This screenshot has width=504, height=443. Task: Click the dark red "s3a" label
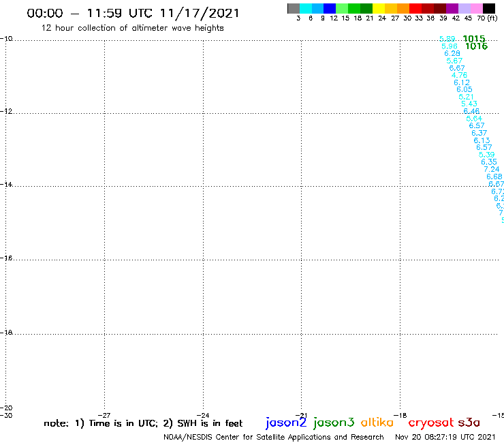click(x=469, y=423)
